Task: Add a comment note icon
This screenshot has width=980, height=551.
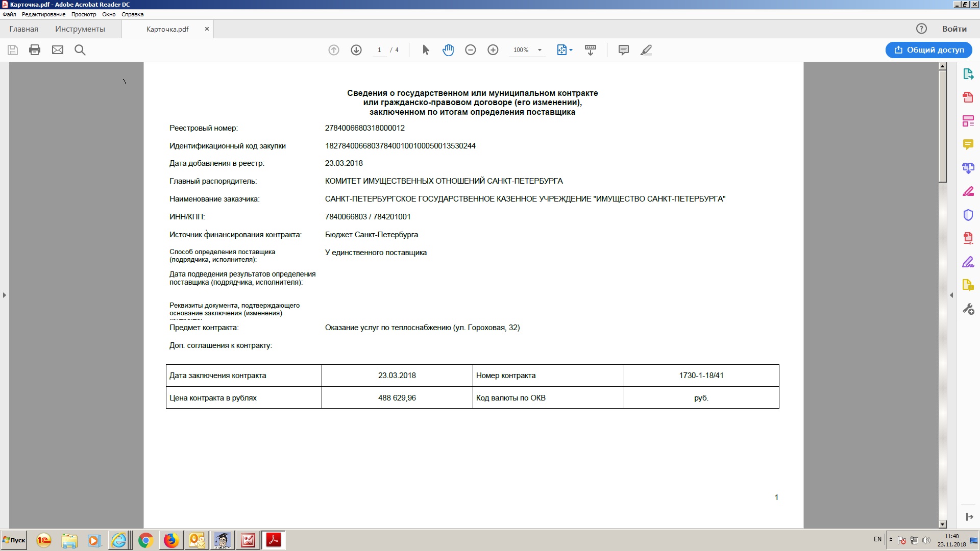Action: tap(623, 50)
